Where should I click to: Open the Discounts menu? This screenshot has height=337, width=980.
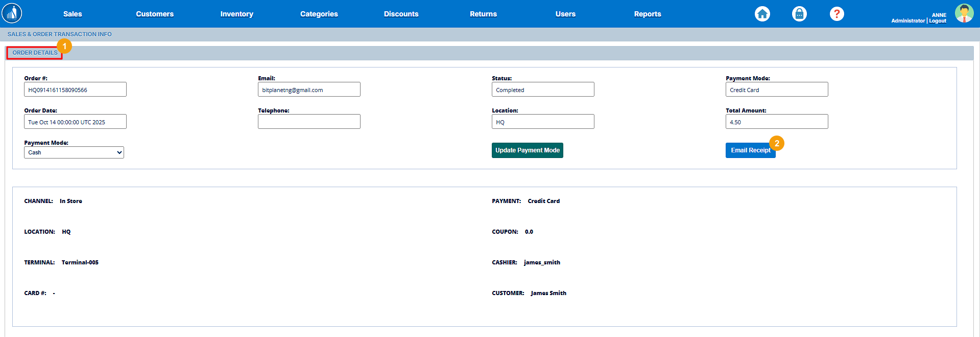[x=401, y=14]
